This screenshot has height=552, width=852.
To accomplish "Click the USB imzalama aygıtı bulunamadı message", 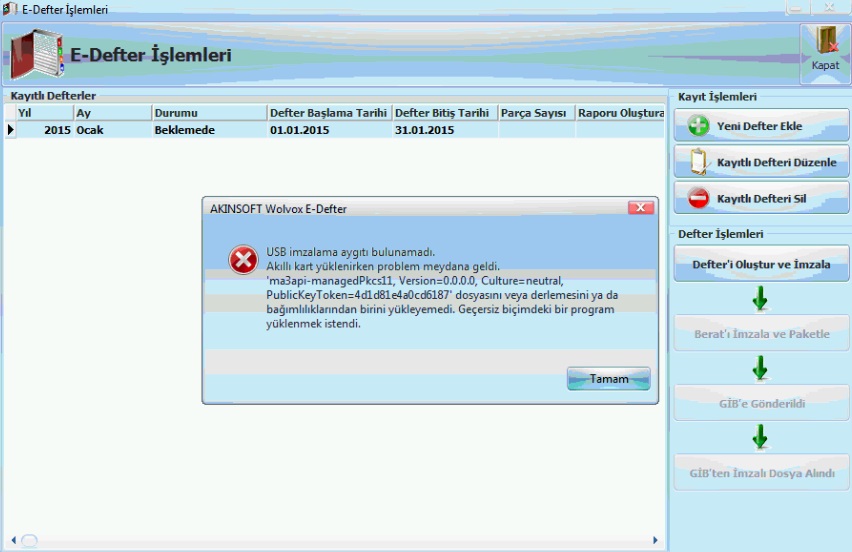I will (350, 252).
